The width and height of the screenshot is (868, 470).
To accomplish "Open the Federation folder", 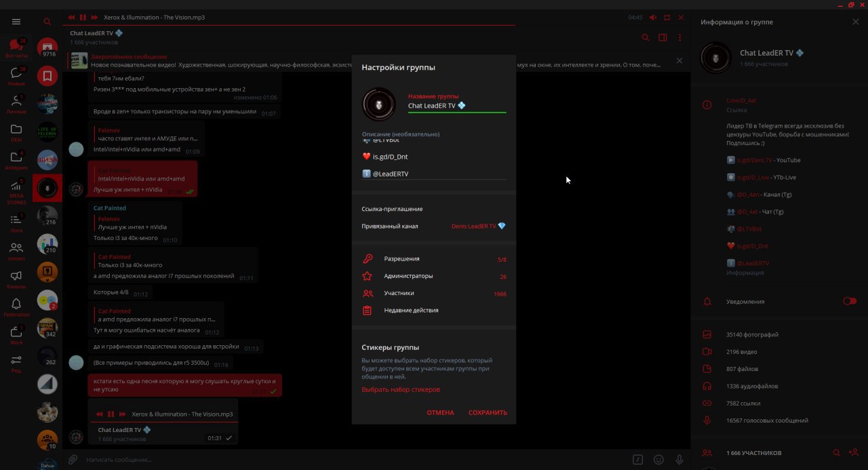I will 16,307.
